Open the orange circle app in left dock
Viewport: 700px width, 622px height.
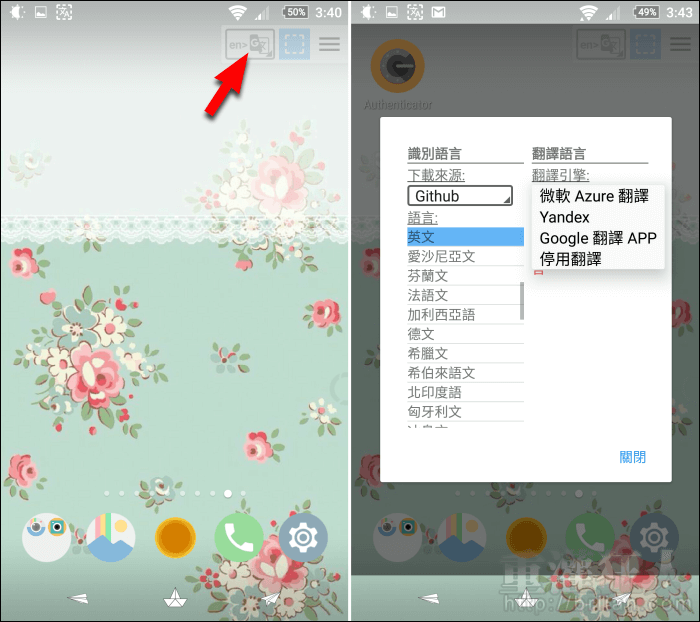click(x=175, y=539)
